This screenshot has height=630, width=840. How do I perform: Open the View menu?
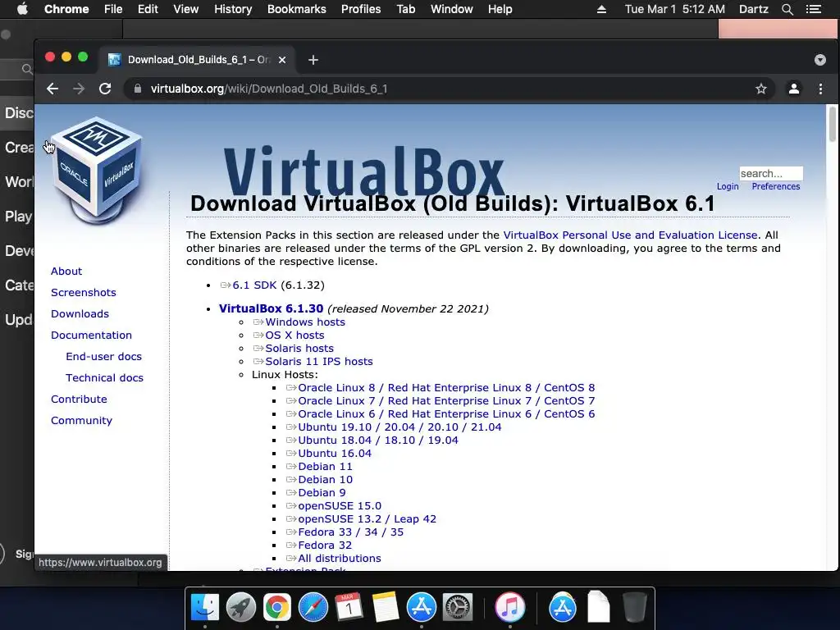[186, 9]
